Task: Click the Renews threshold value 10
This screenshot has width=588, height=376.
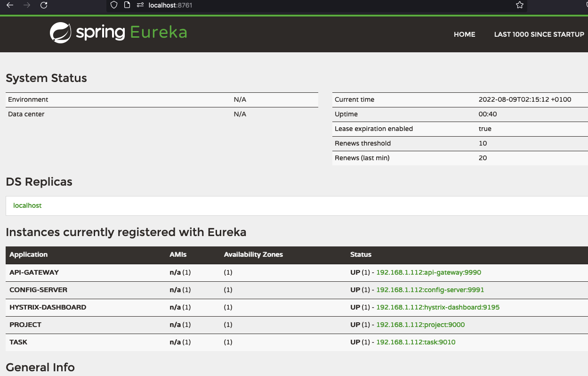Action: (x=483, y=143)
